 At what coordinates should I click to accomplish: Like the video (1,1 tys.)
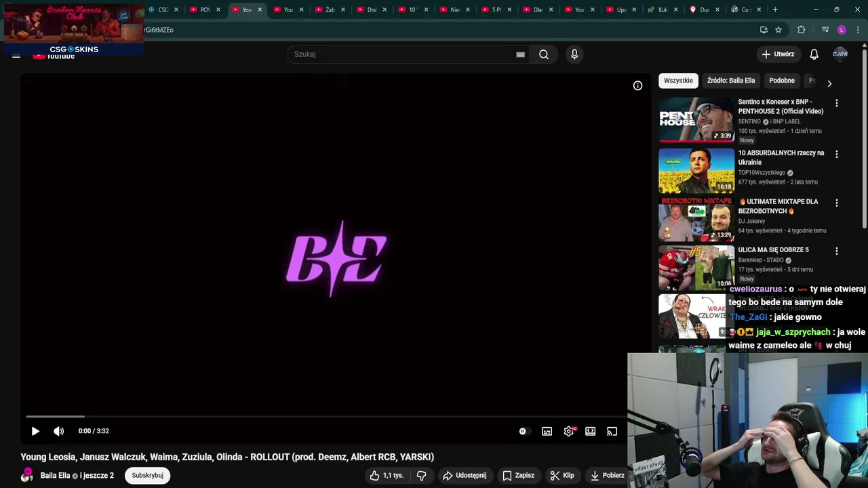(x=387, y=476)
